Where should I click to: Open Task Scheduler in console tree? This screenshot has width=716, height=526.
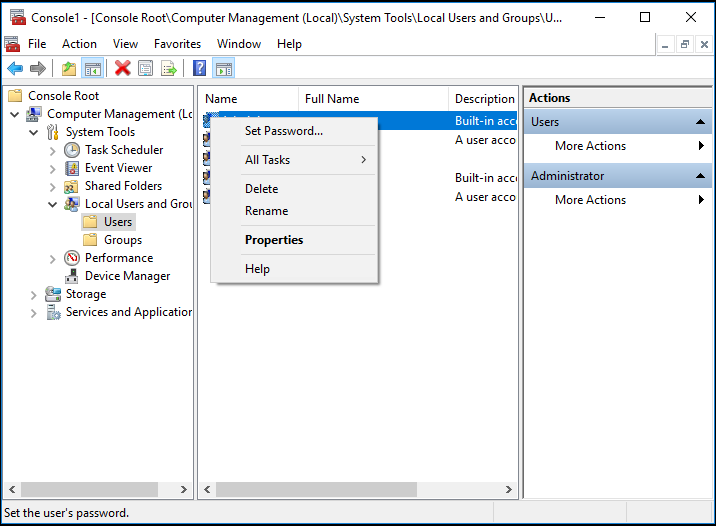click(x=124, y=150)
